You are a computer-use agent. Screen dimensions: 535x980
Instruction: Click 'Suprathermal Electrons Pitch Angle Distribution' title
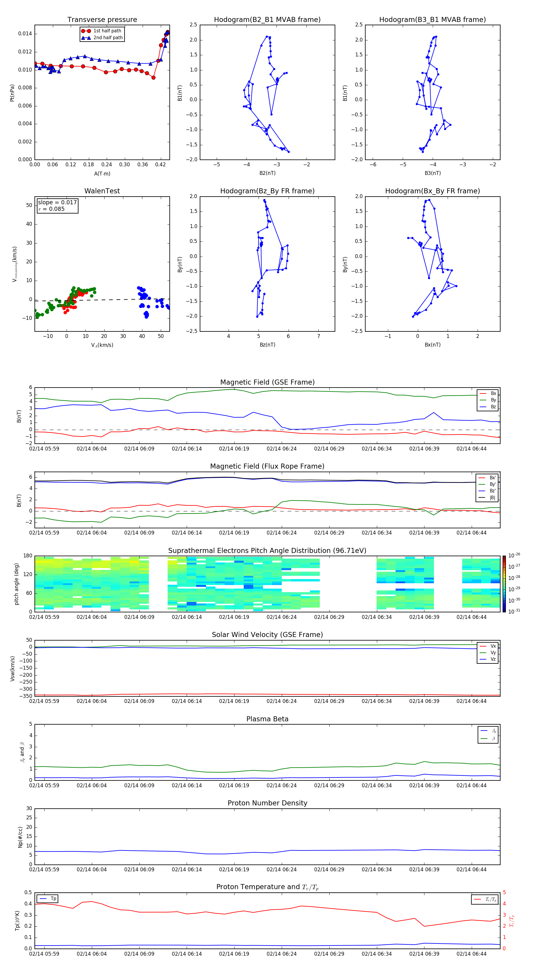click(x=267, y=551)
